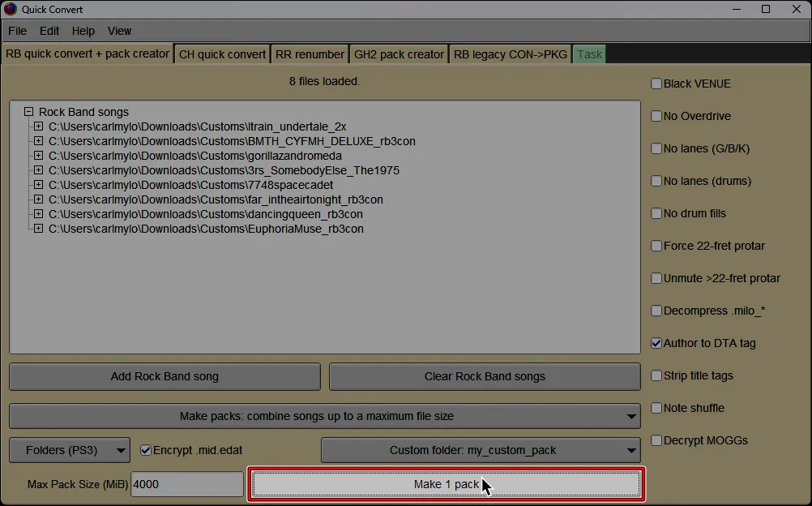Expand the 7748spacecadet entry
The height and width of the screenshot is (506, 812).
click(38, 185)
